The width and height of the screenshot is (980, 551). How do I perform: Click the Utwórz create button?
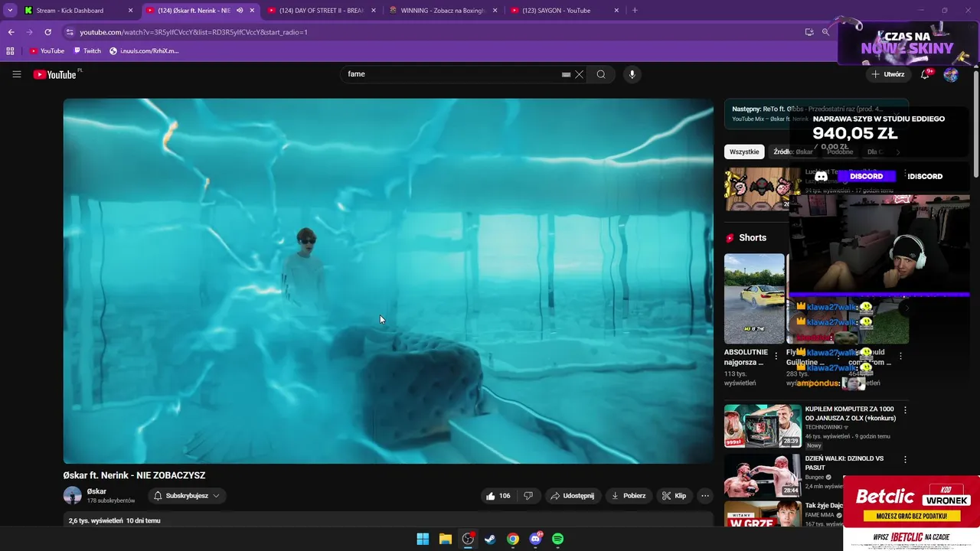tap(887, 74)
